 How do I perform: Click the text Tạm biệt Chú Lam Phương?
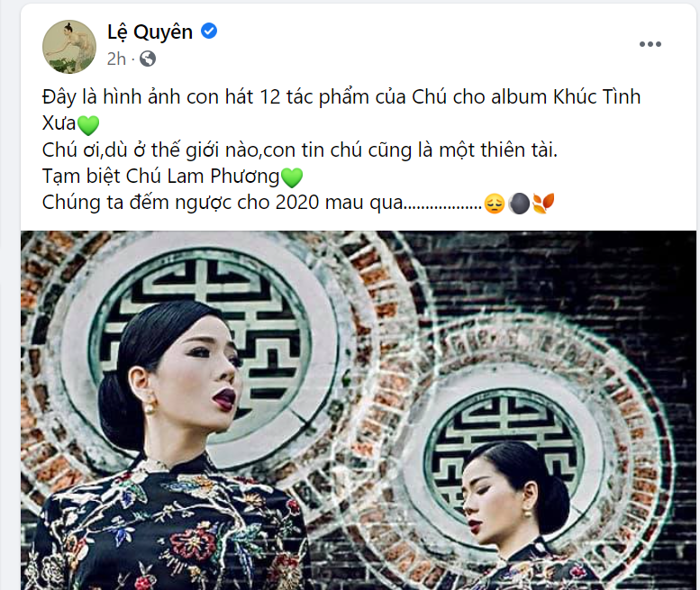[x=160, y=177]
